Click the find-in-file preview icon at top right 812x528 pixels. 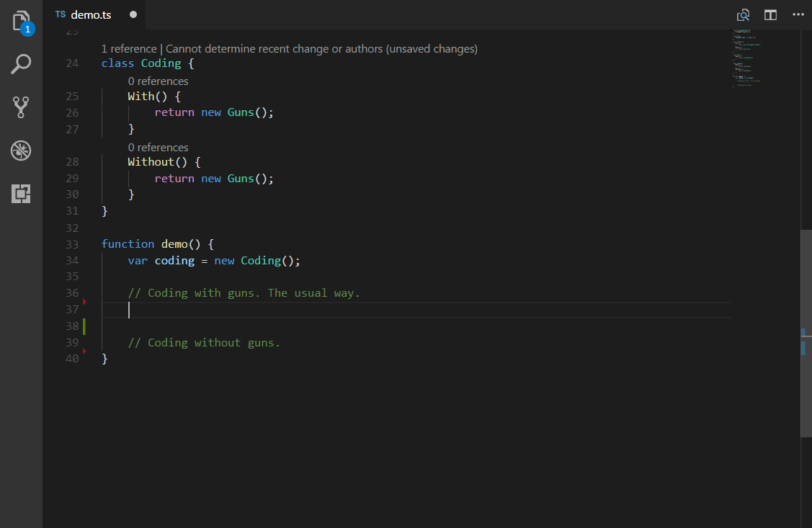pyautogui.click(x=743, y=15)
